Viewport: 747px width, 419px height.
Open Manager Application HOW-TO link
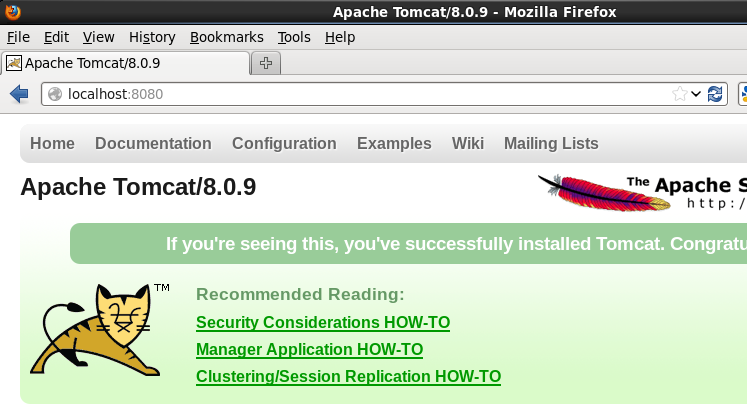[x=309, y=349]
